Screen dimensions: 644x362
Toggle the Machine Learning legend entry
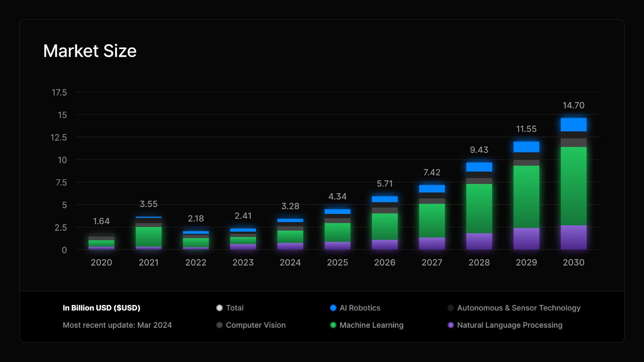coord(367,325)
